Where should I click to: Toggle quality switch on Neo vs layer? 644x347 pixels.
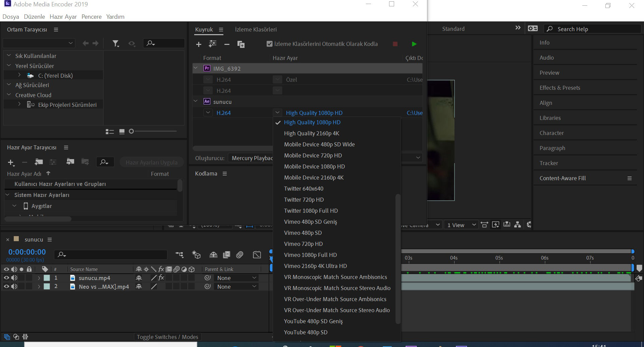(154, 286)
